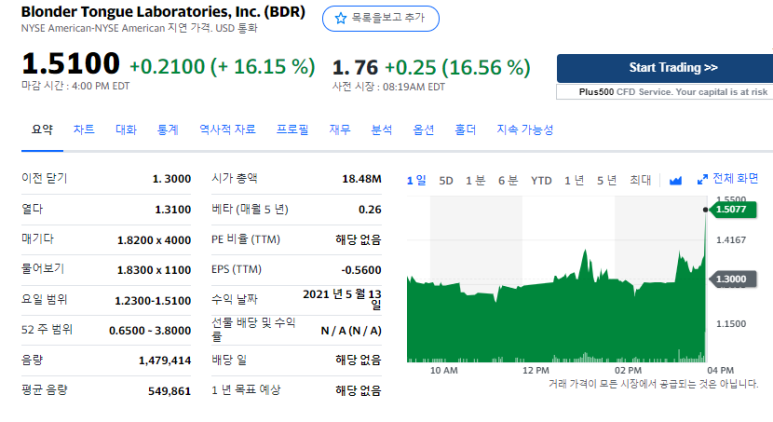The width and height of the screenshot is (773, 422).
Task: Click the 선물 배당 및 수익률 label
Action: tap(253, 330)
